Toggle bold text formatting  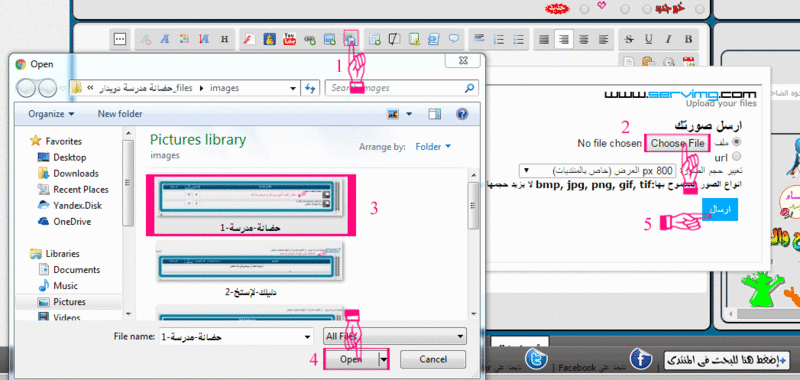point(688,39)
